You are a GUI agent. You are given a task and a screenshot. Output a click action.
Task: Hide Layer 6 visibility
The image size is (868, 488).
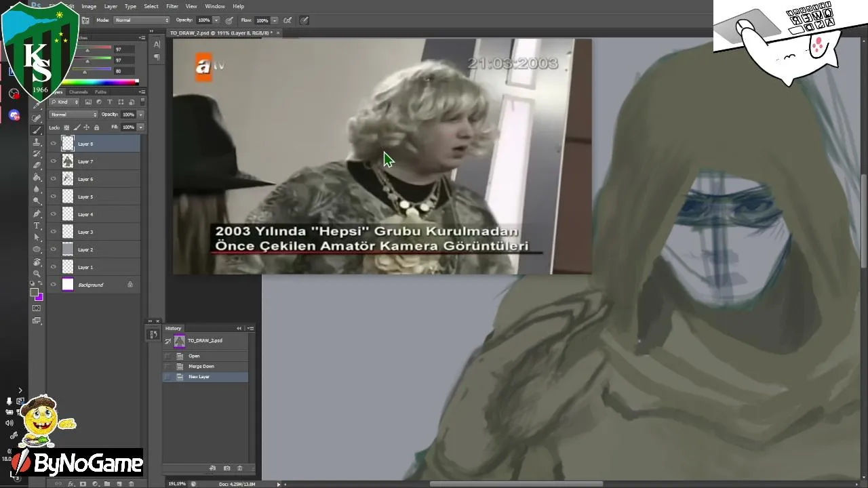coord(54,179)
